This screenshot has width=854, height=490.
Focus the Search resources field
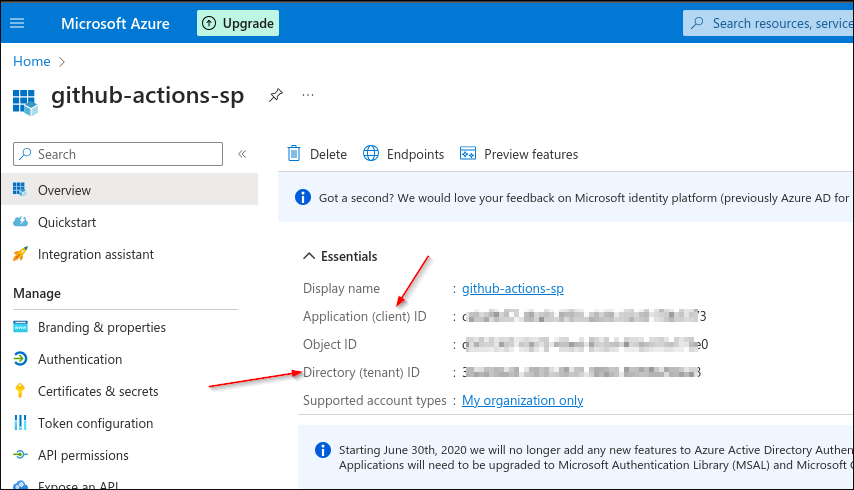click(768, 23)
